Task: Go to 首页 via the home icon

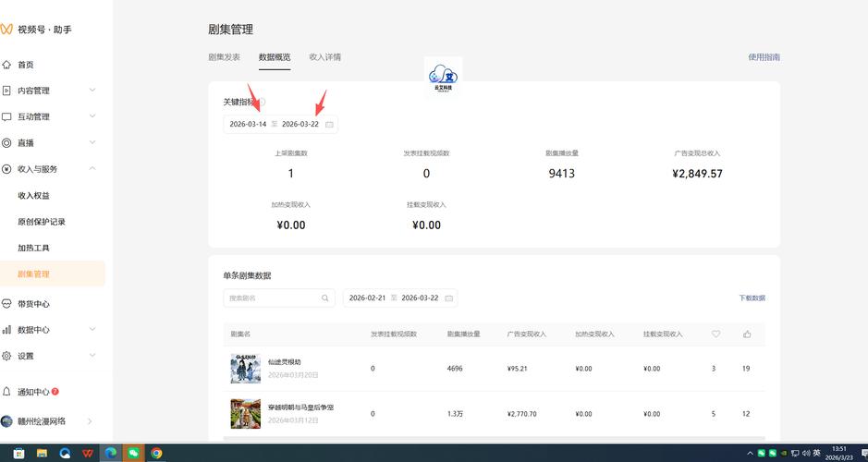Action: point(6,65)
